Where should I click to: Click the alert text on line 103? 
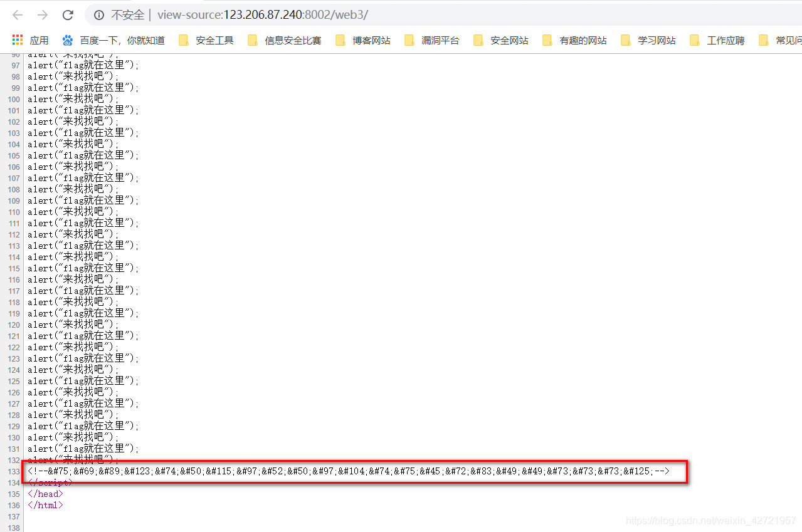coord(83,133)
